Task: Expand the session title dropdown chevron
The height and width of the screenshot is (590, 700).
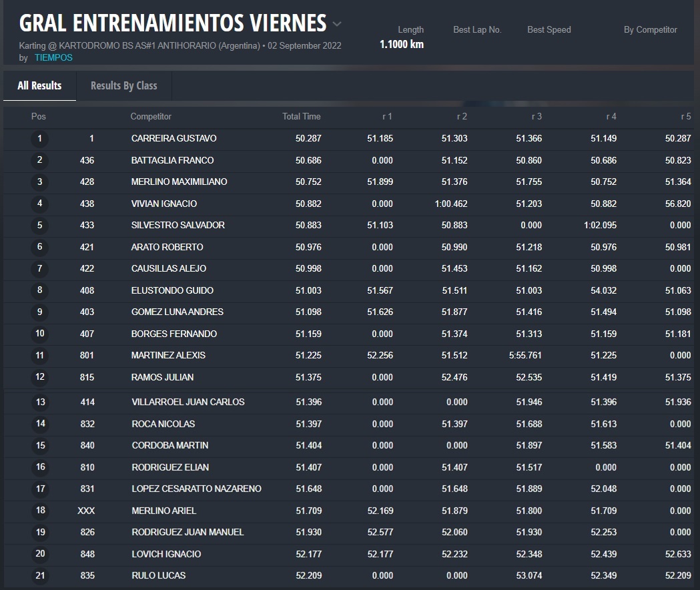Action: (x=337, y=24)
